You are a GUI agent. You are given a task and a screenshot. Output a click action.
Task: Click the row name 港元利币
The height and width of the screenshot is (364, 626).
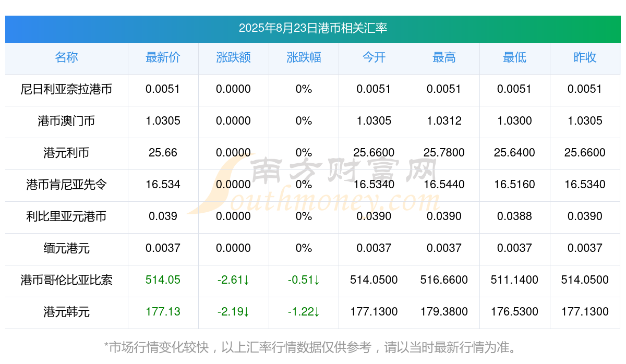point(66,153)
